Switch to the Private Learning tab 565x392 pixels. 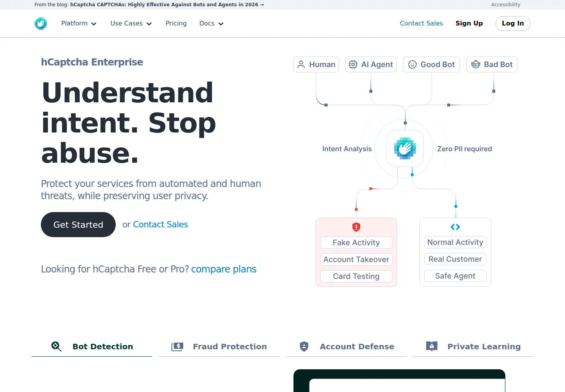pyautogui.click(x=473, y=347)
